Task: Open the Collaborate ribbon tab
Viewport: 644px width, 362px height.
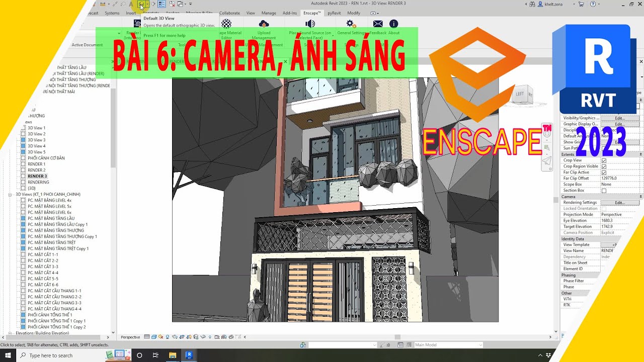Action: [229, 13]
